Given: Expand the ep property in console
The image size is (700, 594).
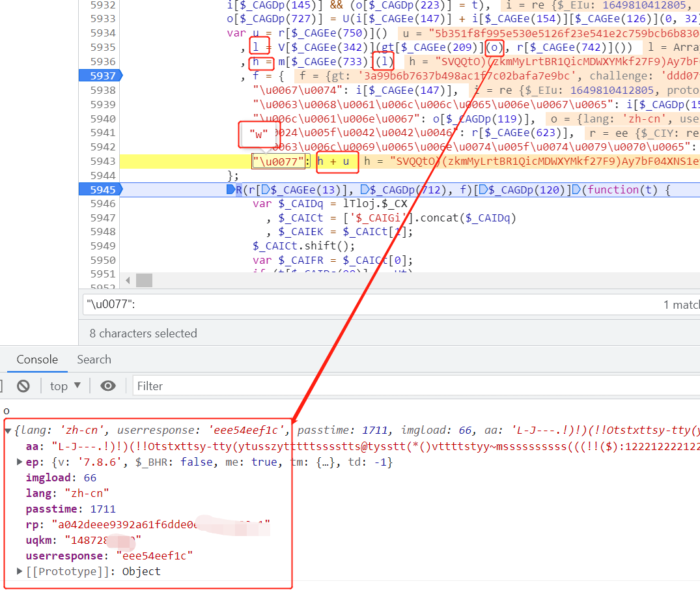Looking at the screenshot, I should tap(19, 462).
